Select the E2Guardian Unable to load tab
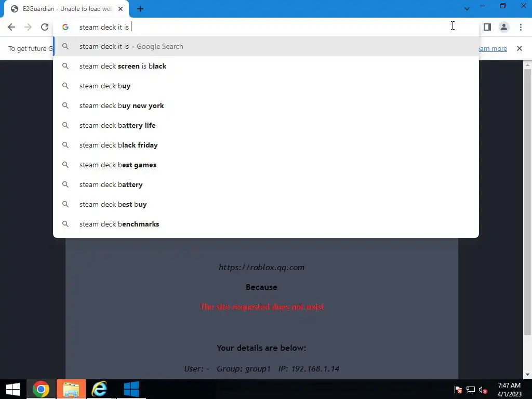Viewport: 532px width, 399px height. tap(66, 9)
